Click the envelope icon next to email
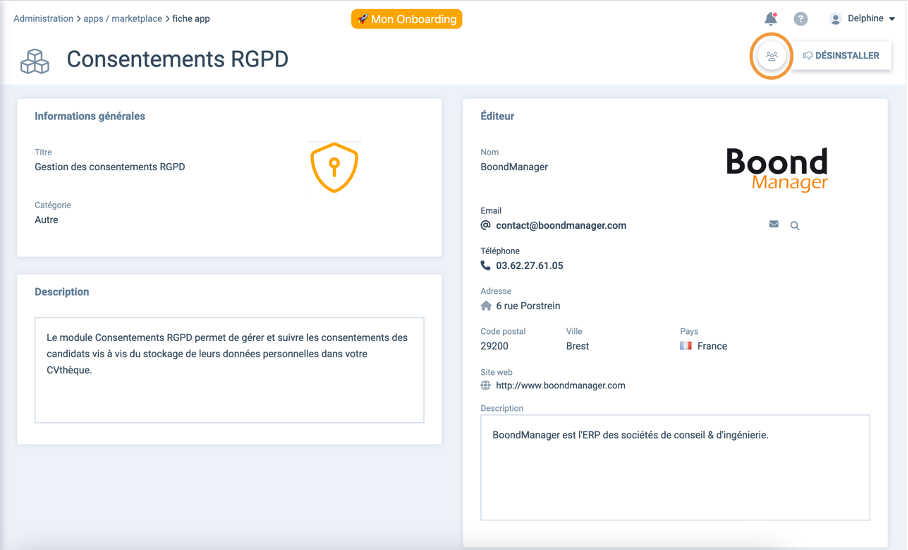The height and width of the screenshot is (550, 908). [774, 224]
